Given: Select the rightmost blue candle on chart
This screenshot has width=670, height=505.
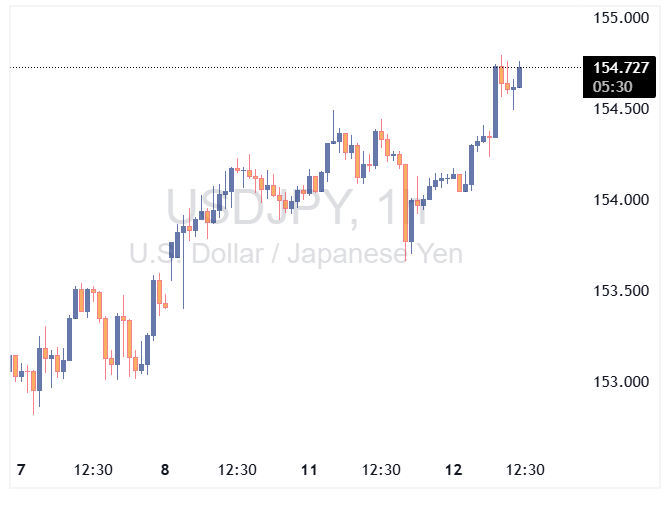Looking at the screenshot, I should point(520,76).
